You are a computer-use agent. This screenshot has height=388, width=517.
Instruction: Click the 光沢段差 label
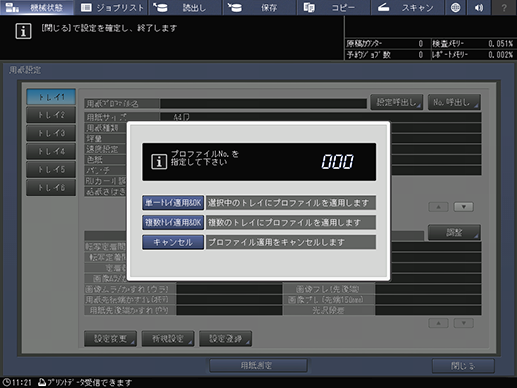(x=328, y=311)
